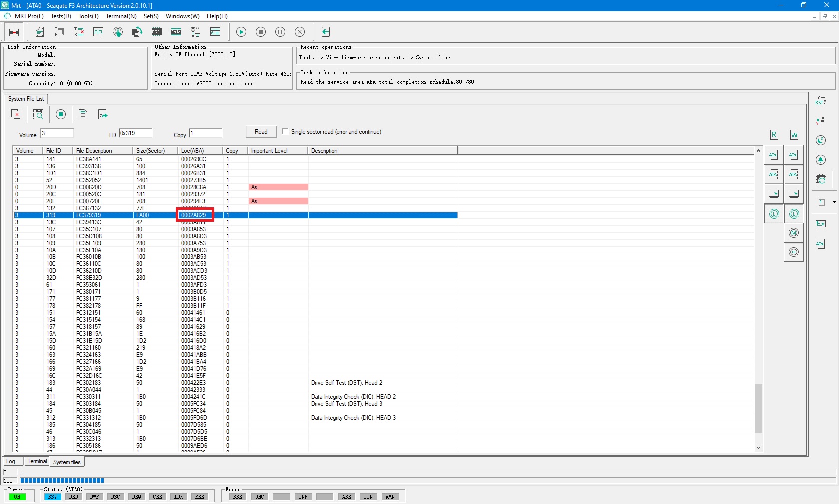
Task: Click the search system files icon
Action: (38, 114)
